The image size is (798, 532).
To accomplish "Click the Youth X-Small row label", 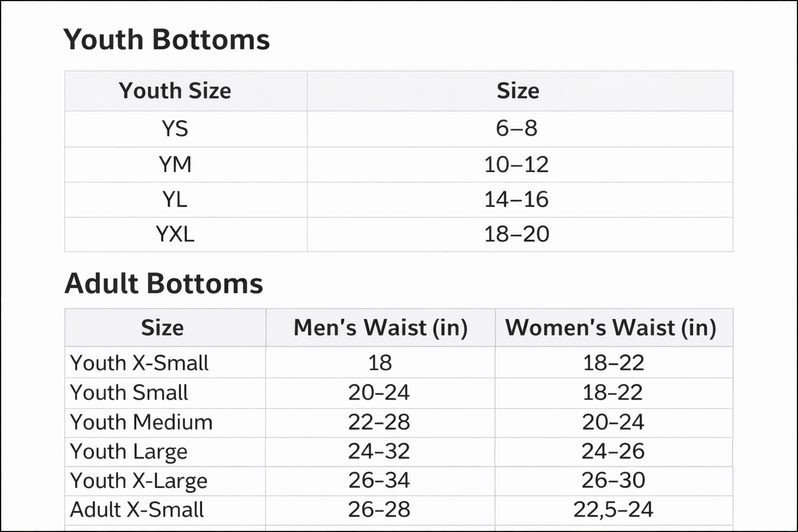I will 139,363.
